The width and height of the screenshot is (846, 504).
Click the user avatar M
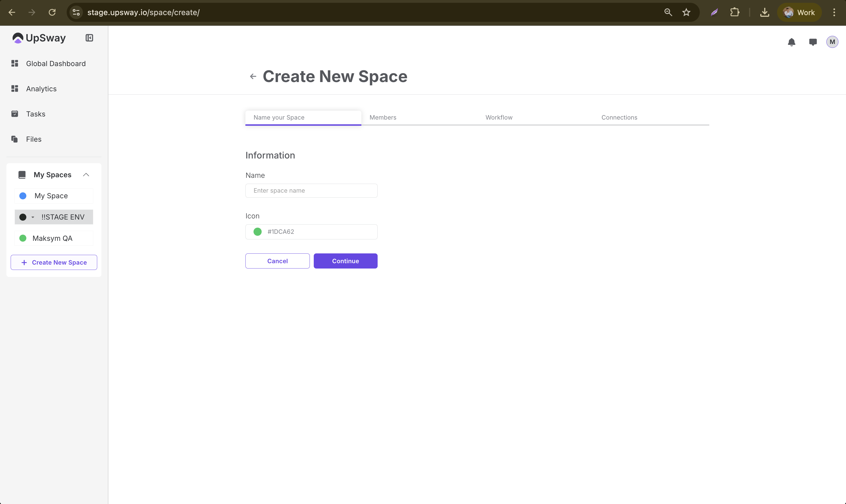[x=832, y=42]
